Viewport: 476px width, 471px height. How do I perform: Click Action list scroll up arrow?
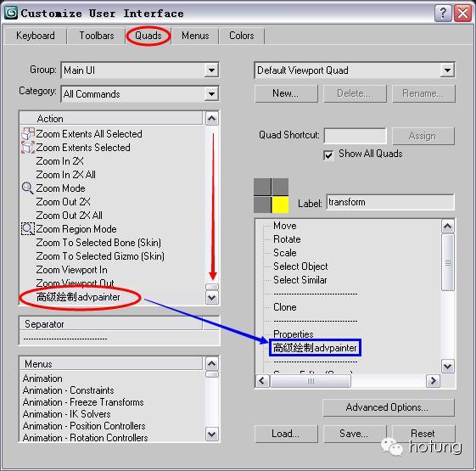click(x=212, y=118)
